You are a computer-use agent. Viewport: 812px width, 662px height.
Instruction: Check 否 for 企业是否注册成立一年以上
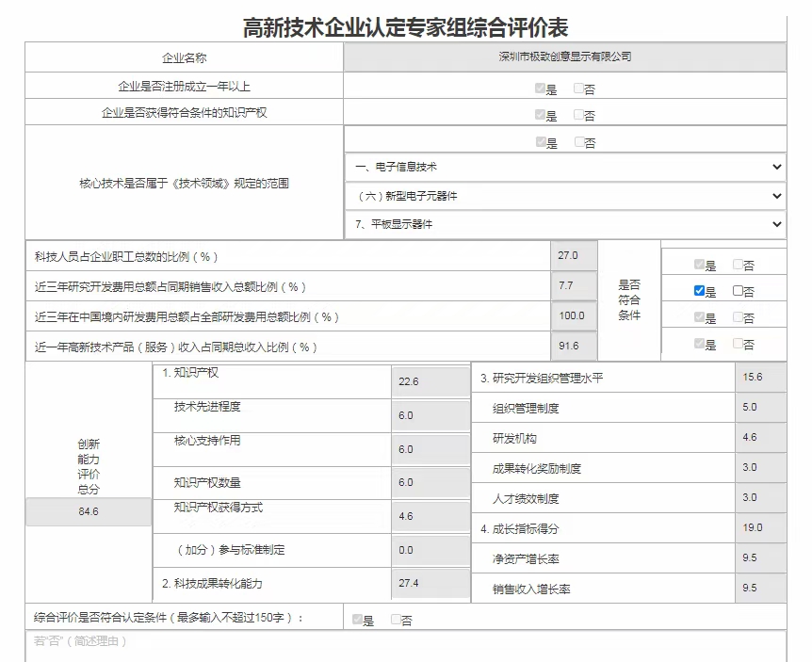point(579,89)
